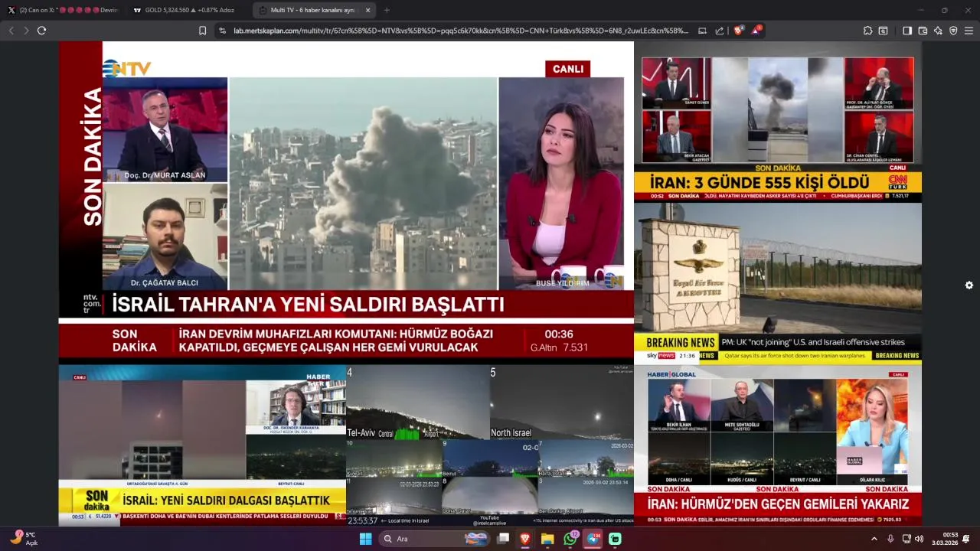
Task: Click the multi-camera Tel-Aviv live stream
Action: pos(490,445)
